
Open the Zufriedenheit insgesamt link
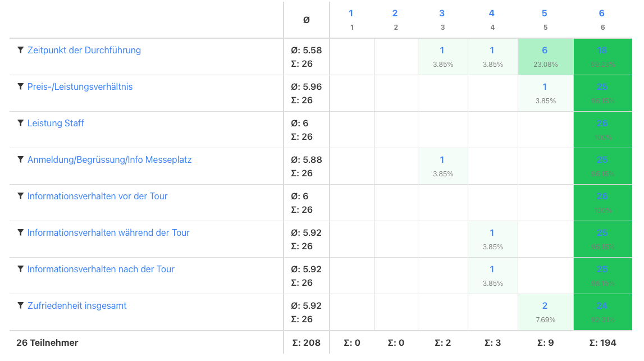[x=77, y=306]
